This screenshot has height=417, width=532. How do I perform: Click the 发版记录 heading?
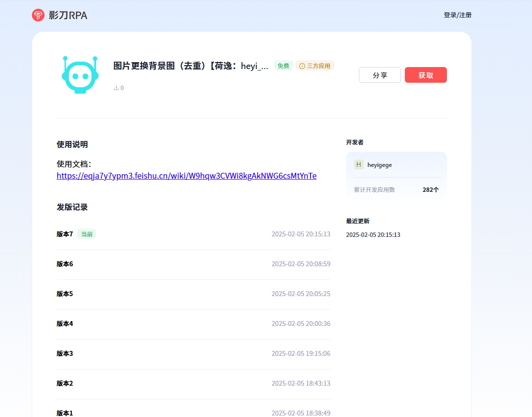(x=72, y=207)
